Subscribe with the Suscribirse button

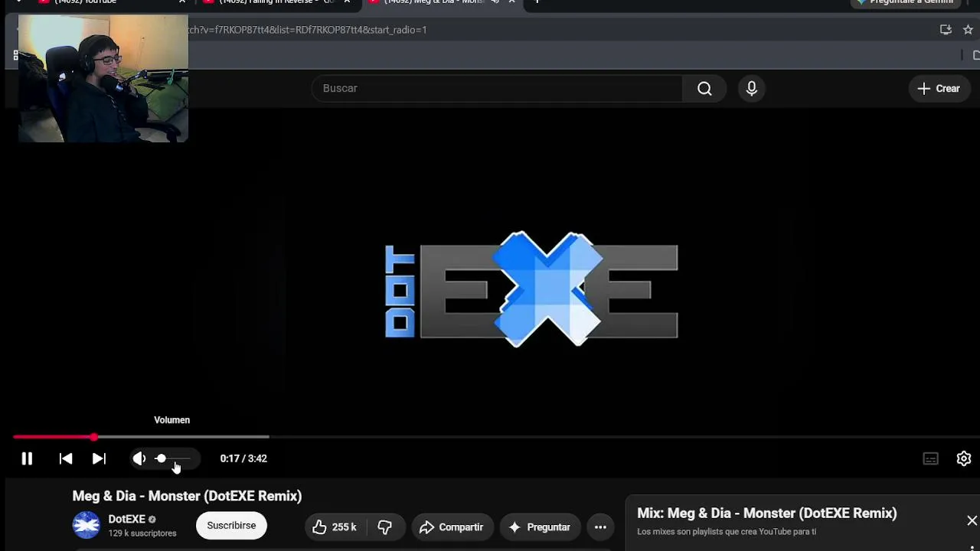(x=231, y=526)
